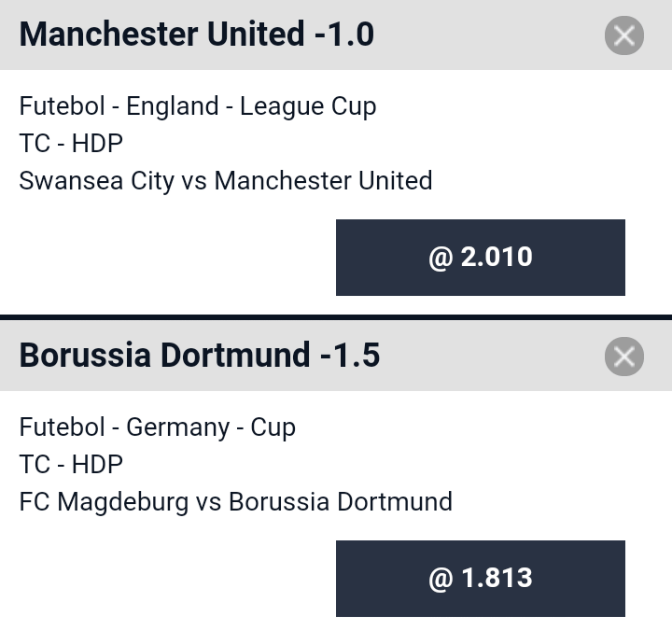Open Futebol - England - League Cup line
672x630 pixels.
pyautogui.click(x=198, y=106)
